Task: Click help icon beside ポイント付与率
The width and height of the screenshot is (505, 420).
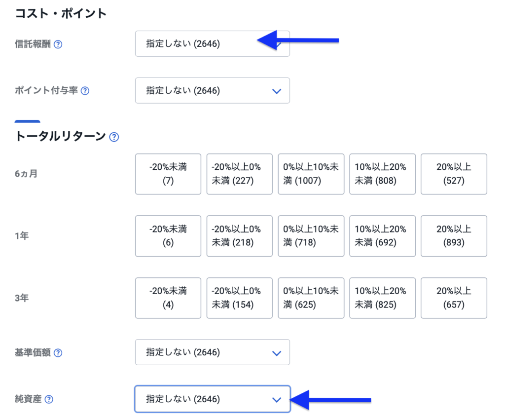Action: click(85, 91)
